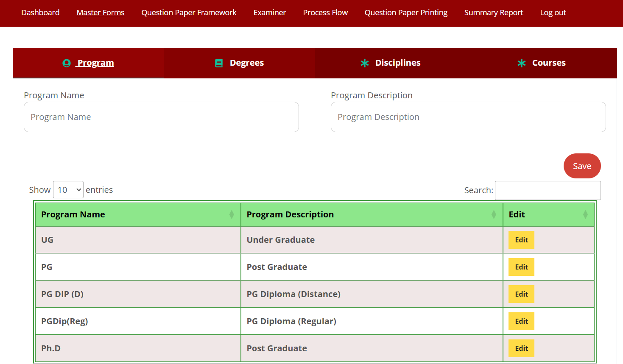Click the Program Description text field
The width and height of the screenshot is (623, 364).
[468, 117]
